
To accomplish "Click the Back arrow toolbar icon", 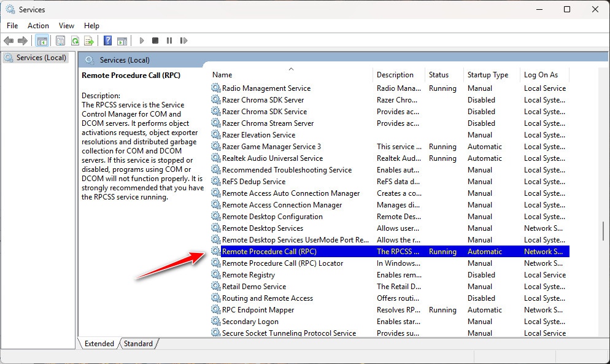I will click(x=9, y=41).
